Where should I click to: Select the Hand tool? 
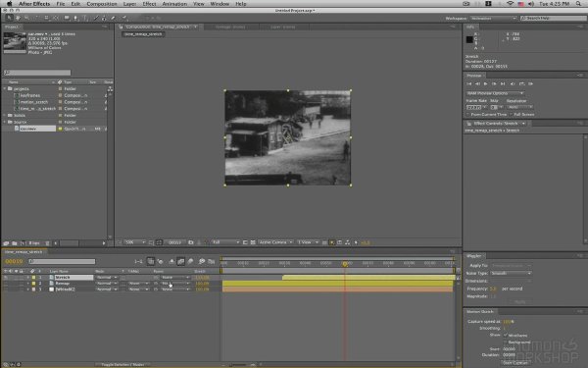(x=18, y=18)
